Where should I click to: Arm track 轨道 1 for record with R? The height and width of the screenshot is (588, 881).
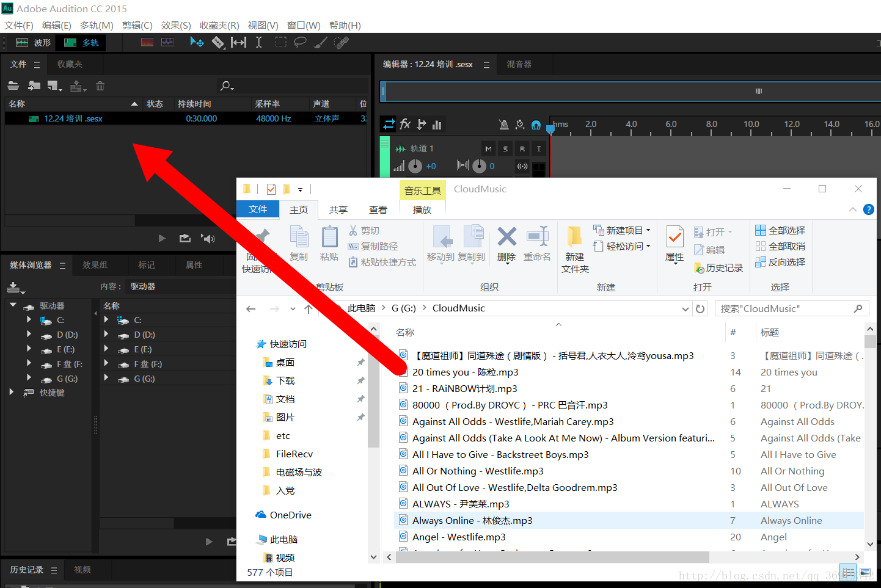(522, 148)
